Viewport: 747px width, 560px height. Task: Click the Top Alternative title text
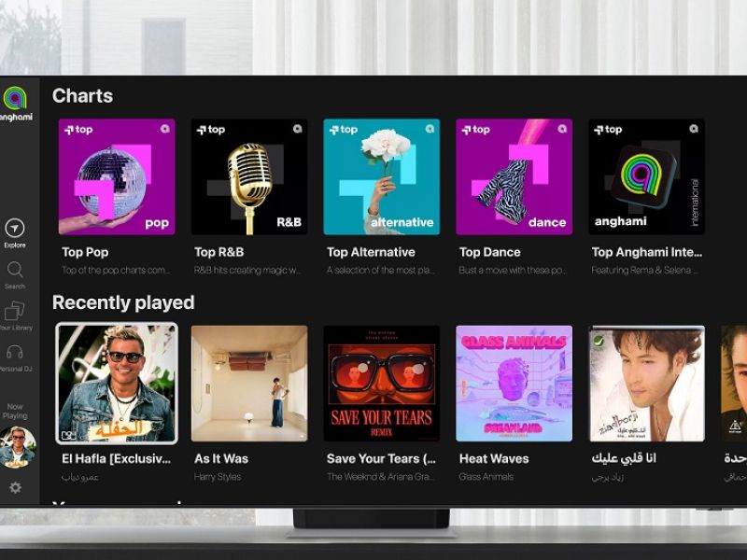click(x=371, y=252)
